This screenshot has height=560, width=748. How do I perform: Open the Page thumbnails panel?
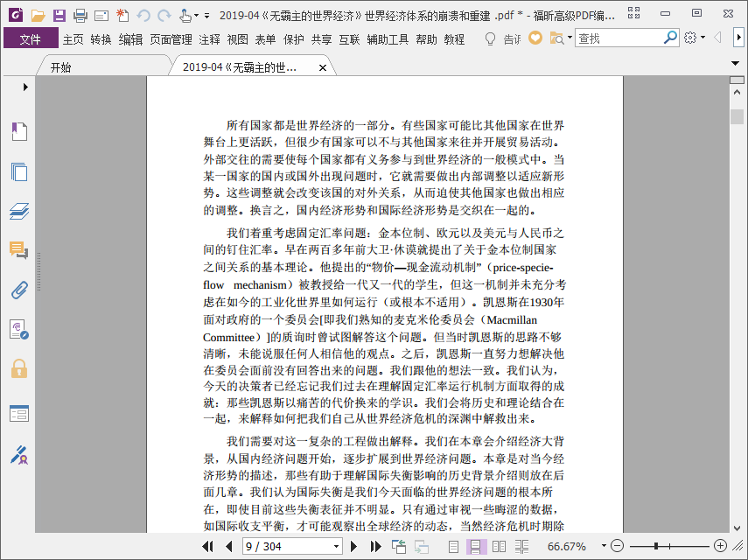[19, 171]
